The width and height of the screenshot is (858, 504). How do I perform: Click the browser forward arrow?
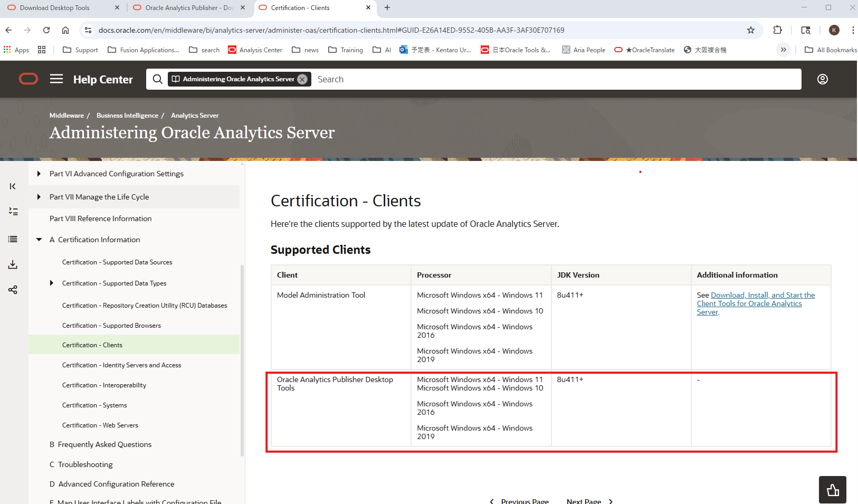[27, 30]
